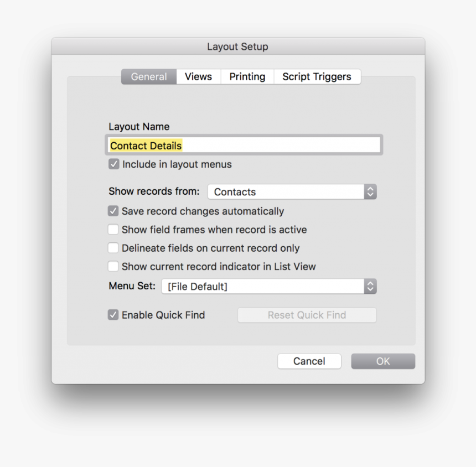Image resolution: width=476 pixels, height=467 pixels.
Task: Switch to the Views tab
Action: [x=198, y=76]
